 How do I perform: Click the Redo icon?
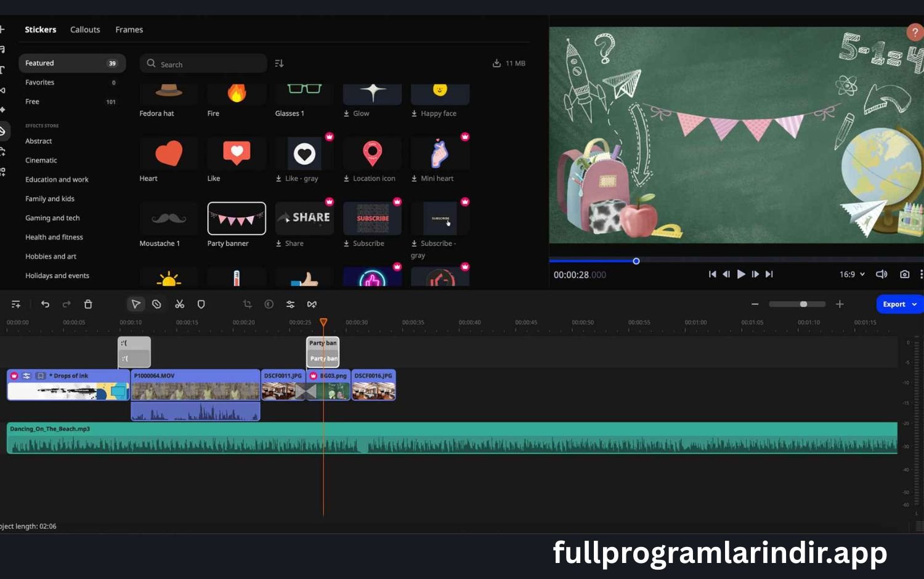(x=66, y=304)
